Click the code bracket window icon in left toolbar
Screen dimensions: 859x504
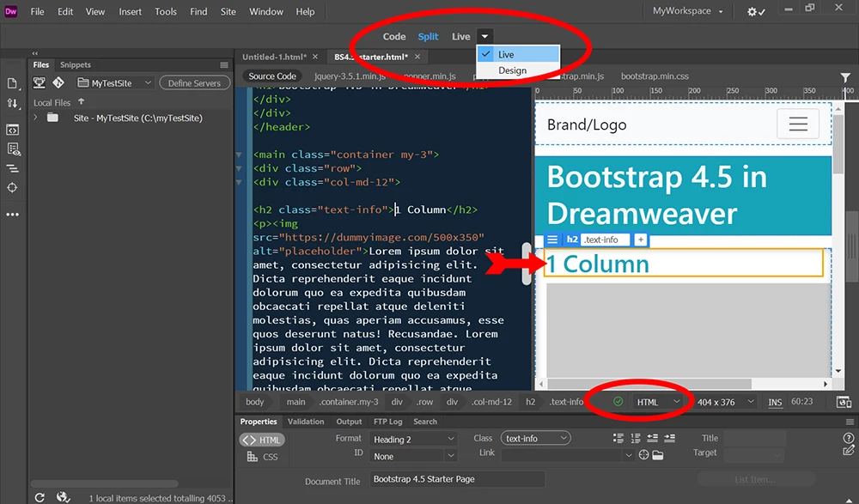pos(12,130)
